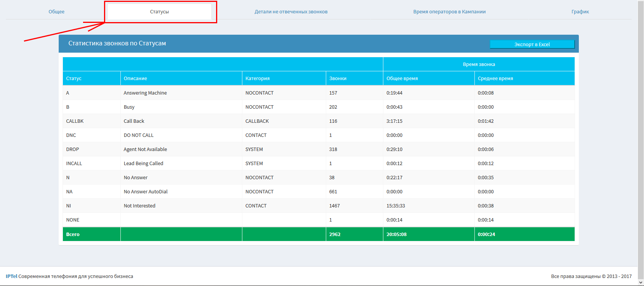Viewport: 644px width, 286px height.
Task: Click the NONE status cell
Action: pyautogui.click(x=91, y=220)
